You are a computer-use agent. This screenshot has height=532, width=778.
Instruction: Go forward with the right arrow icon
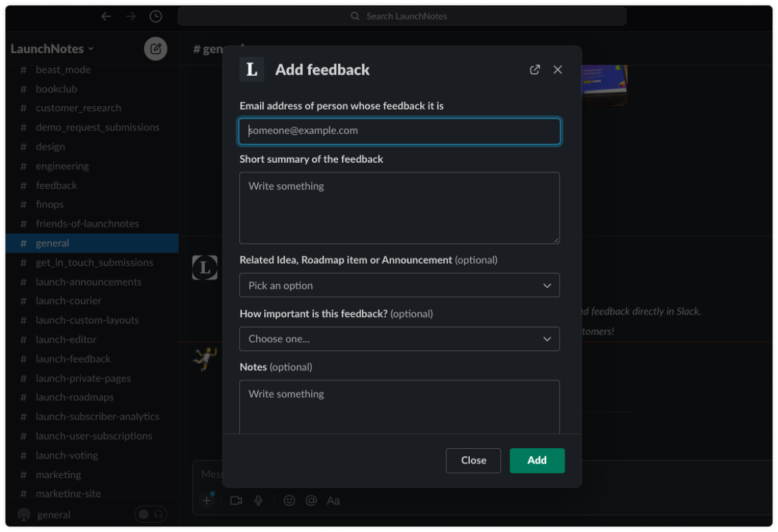click(131, 17)
